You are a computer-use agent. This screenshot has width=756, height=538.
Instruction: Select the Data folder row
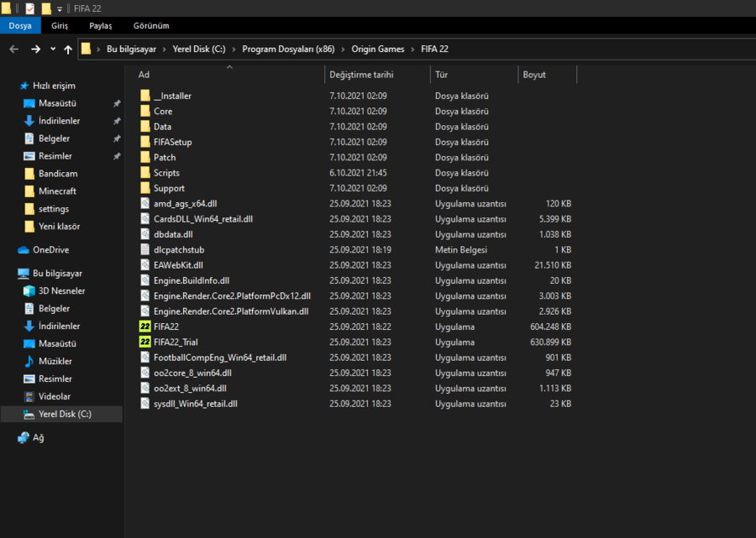(x=162, y=127)
